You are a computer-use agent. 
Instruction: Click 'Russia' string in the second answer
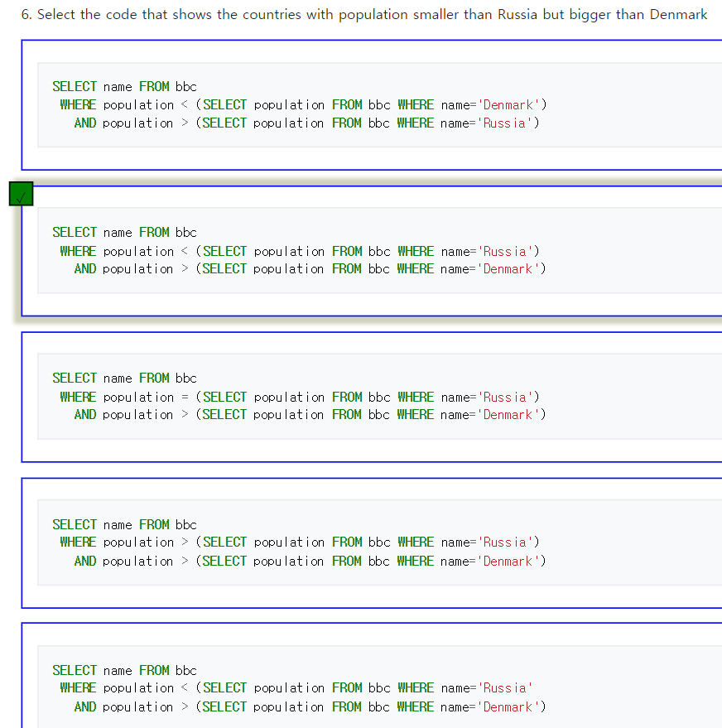coord(505,251)
